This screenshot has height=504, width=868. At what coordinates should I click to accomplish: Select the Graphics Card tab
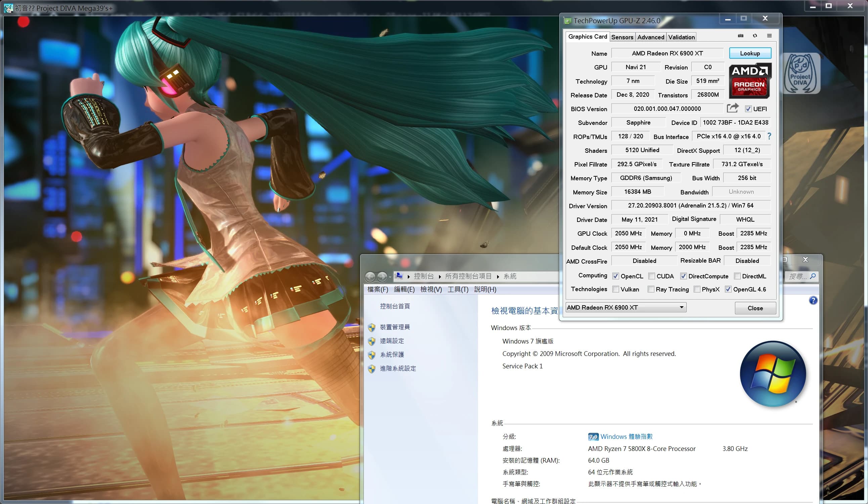pos(588,37)
